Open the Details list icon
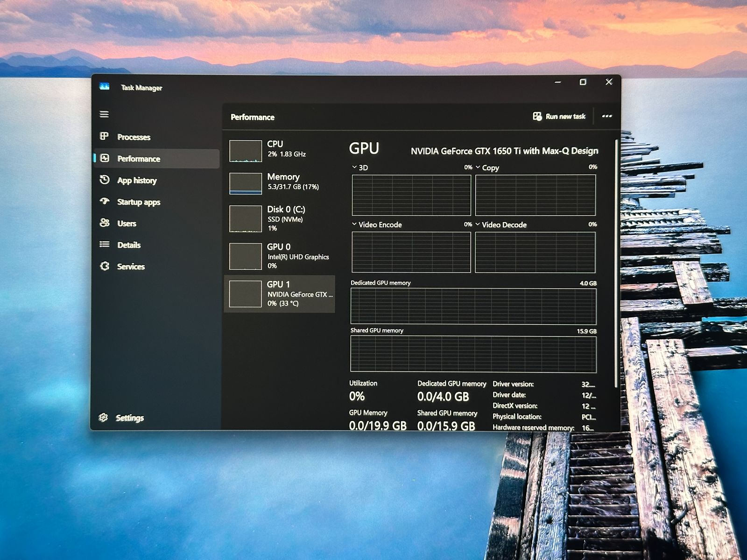The image size is (747, 560). click(105, 244)
